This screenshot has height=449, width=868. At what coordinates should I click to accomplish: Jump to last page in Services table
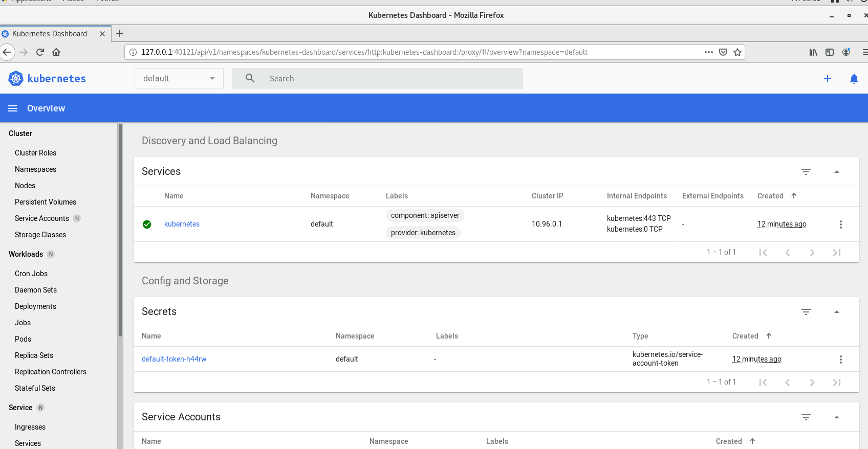point(837,253)
